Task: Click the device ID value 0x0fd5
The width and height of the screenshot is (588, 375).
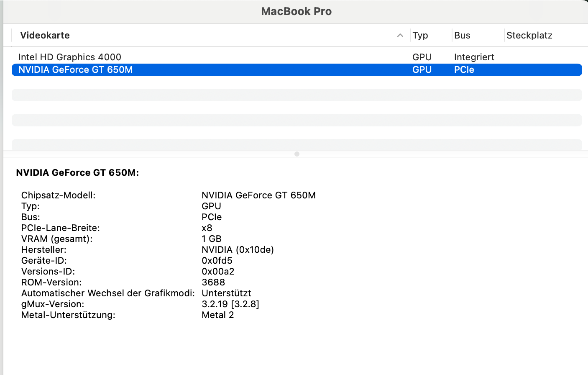Action: coord(217,260)
